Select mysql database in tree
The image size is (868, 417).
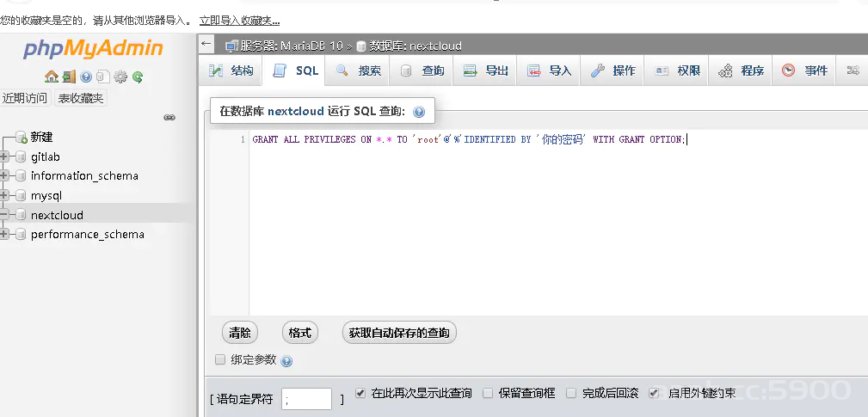tap(46, 195)
